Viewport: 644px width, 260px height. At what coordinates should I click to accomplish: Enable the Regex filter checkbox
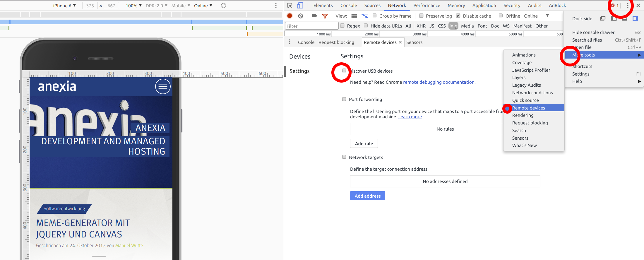click(x=342, y=25)
